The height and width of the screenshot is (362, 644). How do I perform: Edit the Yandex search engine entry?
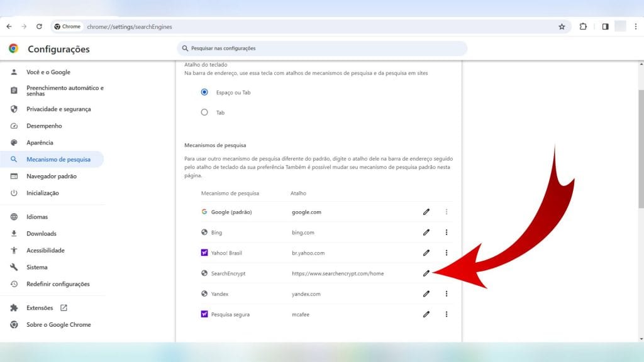click(x=426, y=293)
